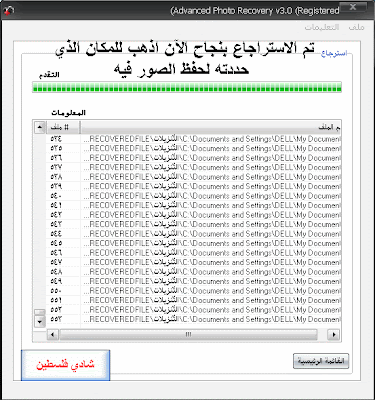Select the row numbered ٥٣٦
The width and height of the screenshot is (375, 400).
pyautogui.click(x=194, y=158)
